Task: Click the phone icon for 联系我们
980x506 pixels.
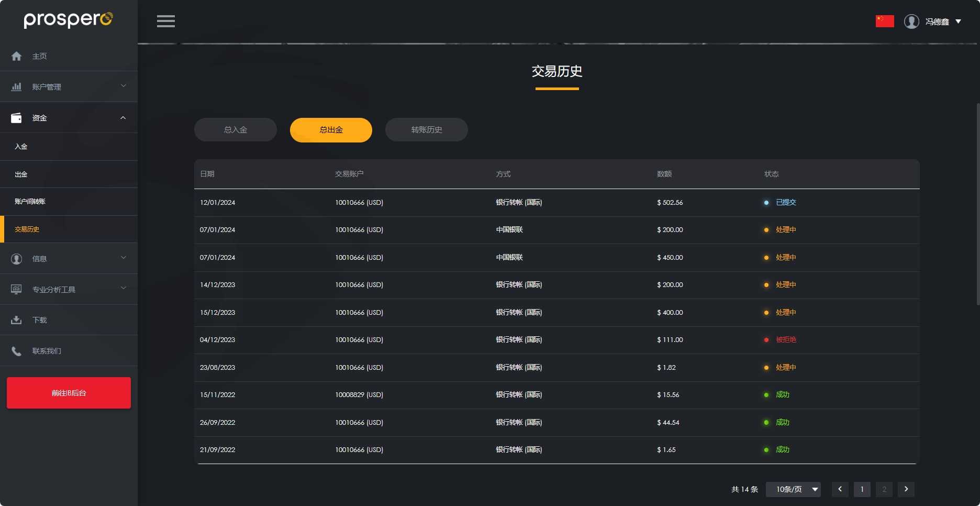Action: pos(17,351)
